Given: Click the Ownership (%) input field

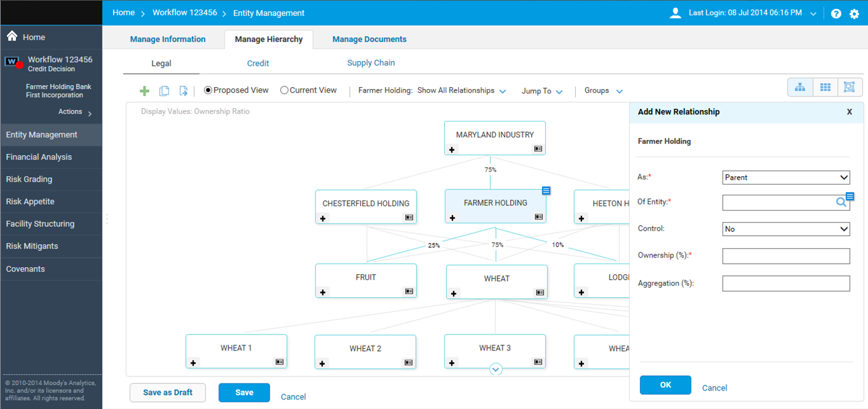Looking at the screenshot, I should 786,256.
